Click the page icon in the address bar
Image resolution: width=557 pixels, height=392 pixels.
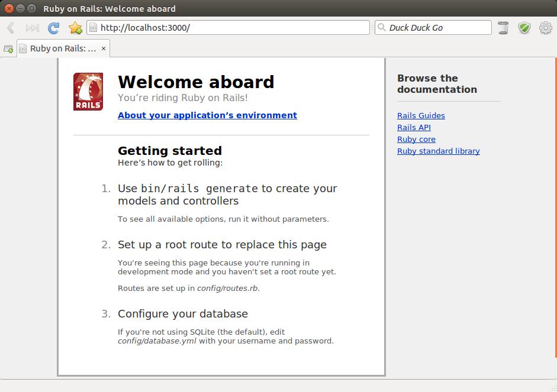[93, 28]
